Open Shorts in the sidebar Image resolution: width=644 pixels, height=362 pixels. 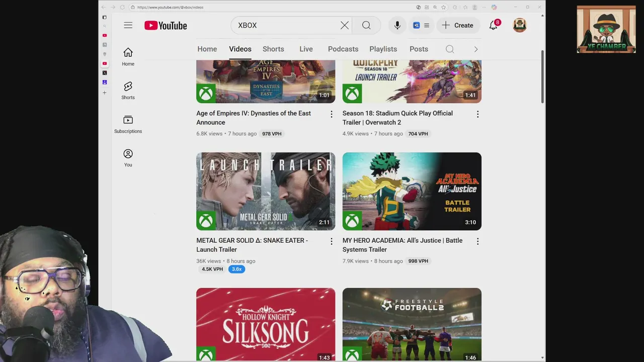coord(128,90)
